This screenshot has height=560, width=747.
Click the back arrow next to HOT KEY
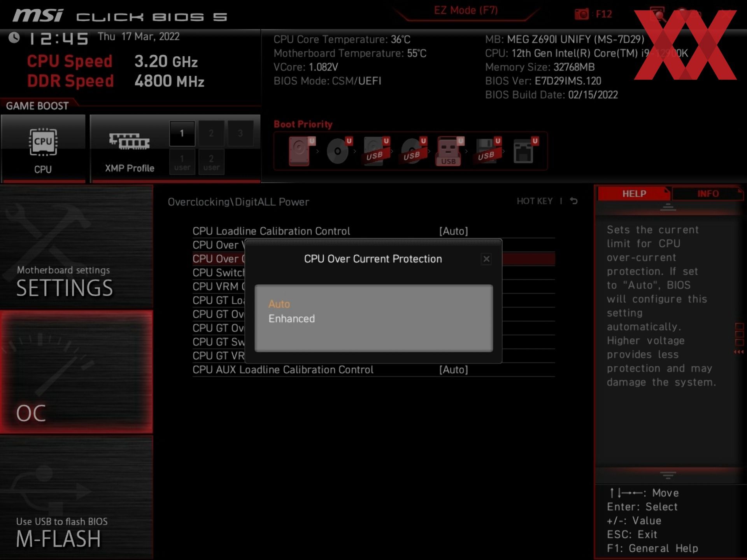[x=574, y=201]
